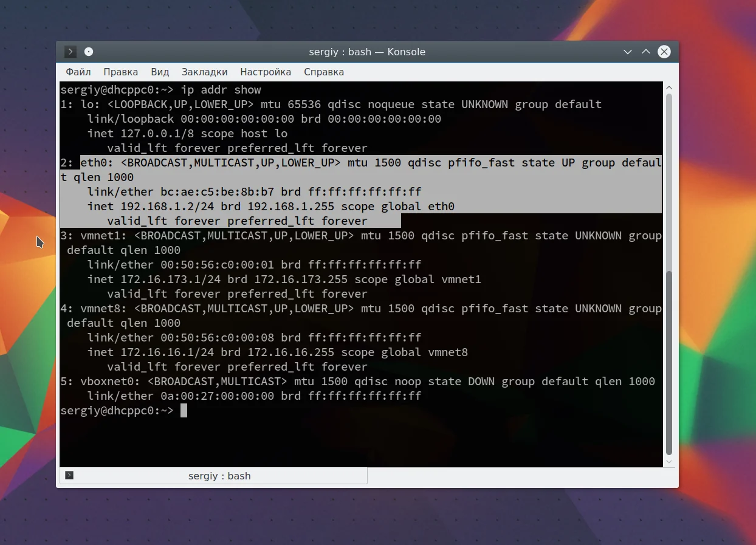Maximize the Konsole window
The width and height of the screenshot is (756, 545).
(646, 52)
